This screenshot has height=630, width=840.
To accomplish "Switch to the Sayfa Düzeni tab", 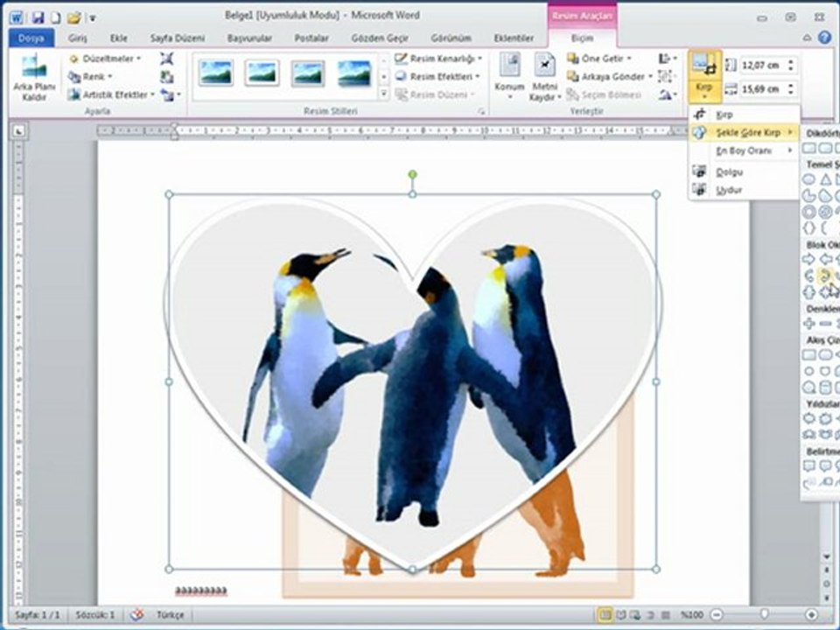I will point(178,38).
